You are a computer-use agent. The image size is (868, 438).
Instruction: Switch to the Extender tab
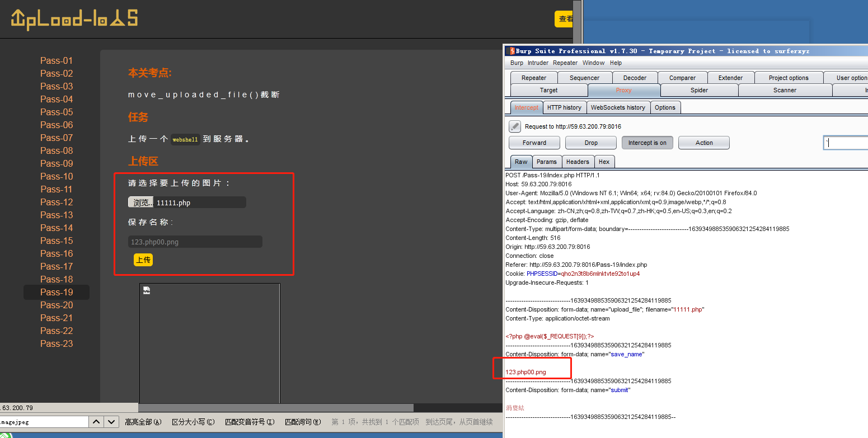tap(731, 78)
